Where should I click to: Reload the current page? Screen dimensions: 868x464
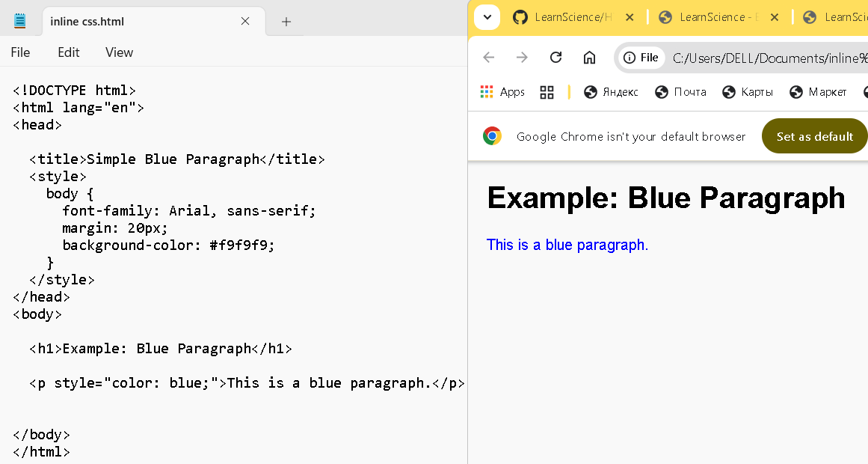pos(555,58)
